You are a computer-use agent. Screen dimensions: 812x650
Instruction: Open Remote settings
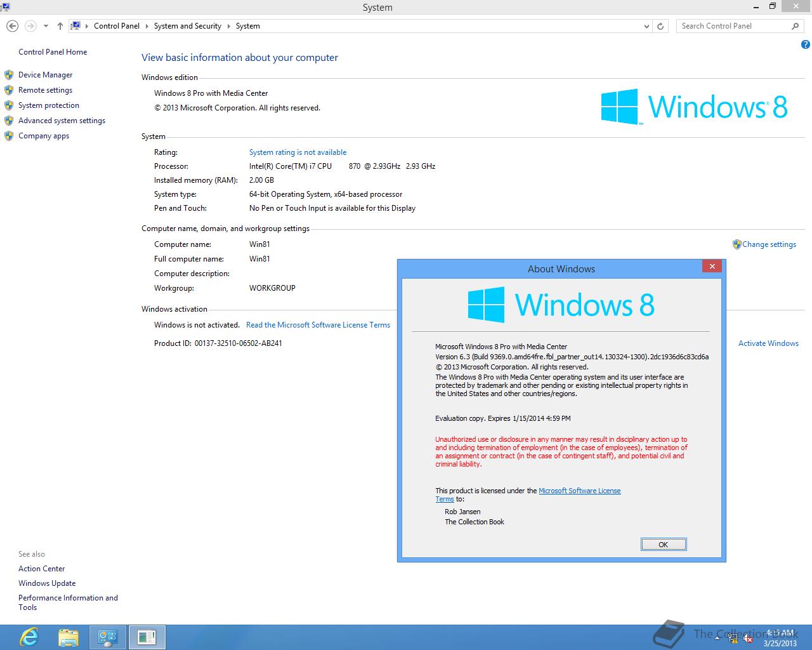click(45, 90)
